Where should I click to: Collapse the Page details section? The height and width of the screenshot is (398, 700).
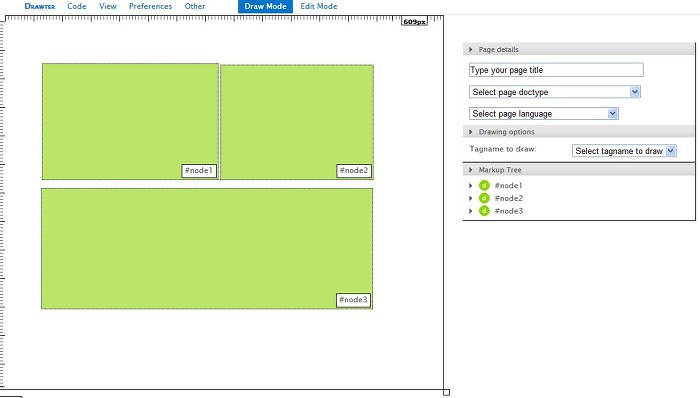(x=471, y=50)
